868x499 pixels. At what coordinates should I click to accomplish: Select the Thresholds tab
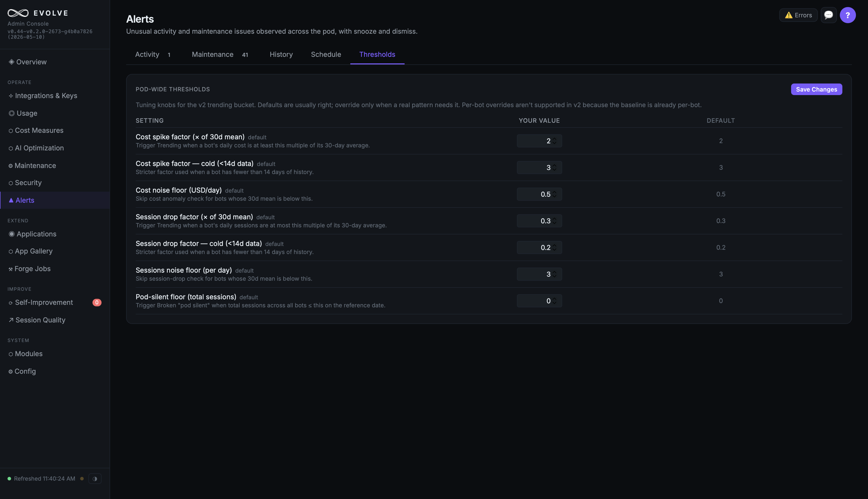tap(377, 55)
